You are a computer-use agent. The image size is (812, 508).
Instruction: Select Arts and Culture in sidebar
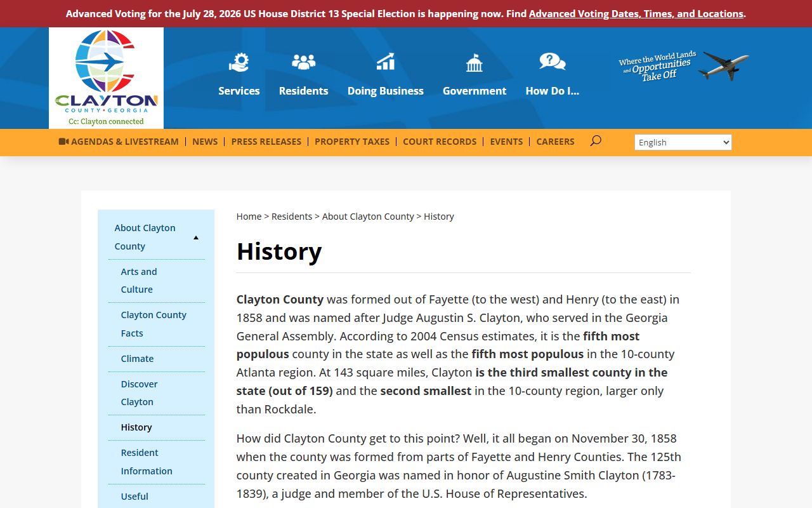139,281
